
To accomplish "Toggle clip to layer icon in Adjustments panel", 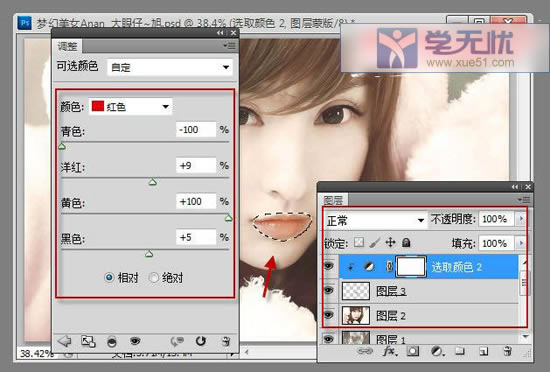I will [112, 341].
